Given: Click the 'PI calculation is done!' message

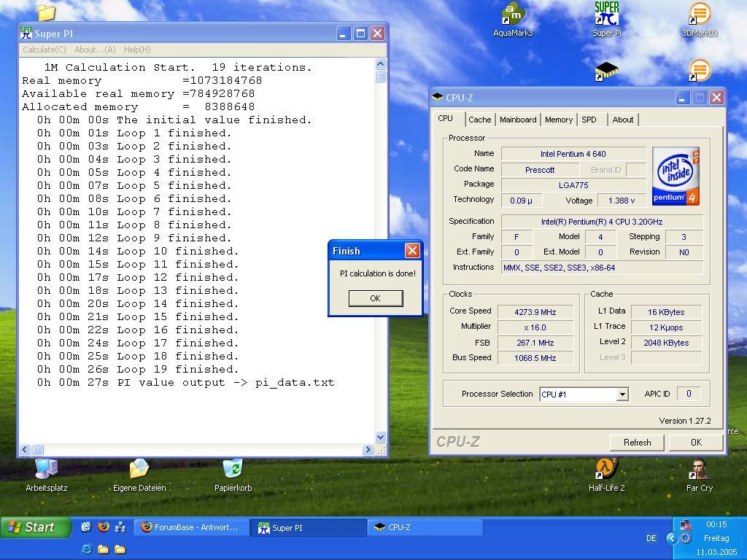Looking at the screenshot, I should (378, 273).
